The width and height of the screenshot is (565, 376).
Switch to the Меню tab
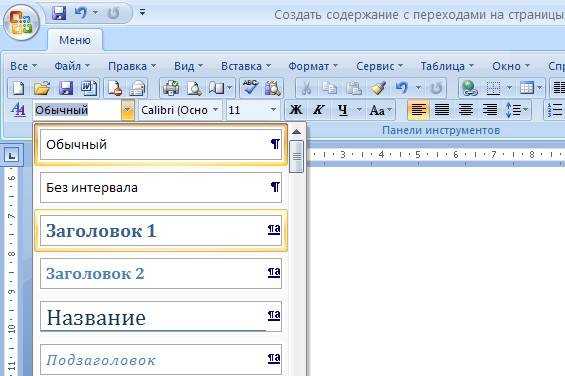tap(75, 40)
